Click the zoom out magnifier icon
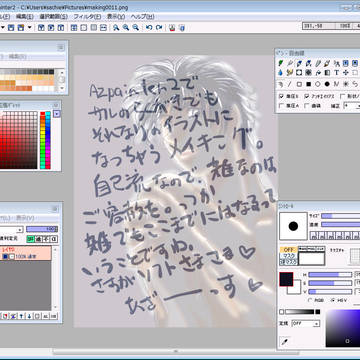This screenshot has width=360, height=360. 135,28
